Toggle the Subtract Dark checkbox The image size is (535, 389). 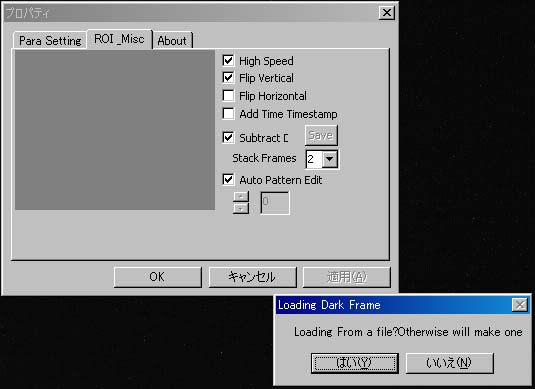coord(228,138)
